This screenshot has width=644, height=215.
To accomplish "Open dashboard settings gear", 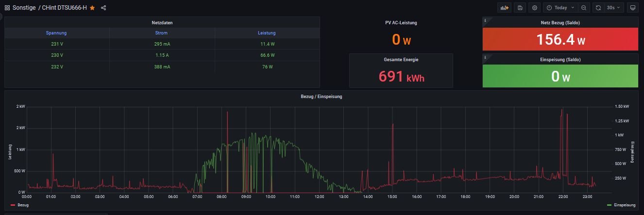I will tap(535, 8).
